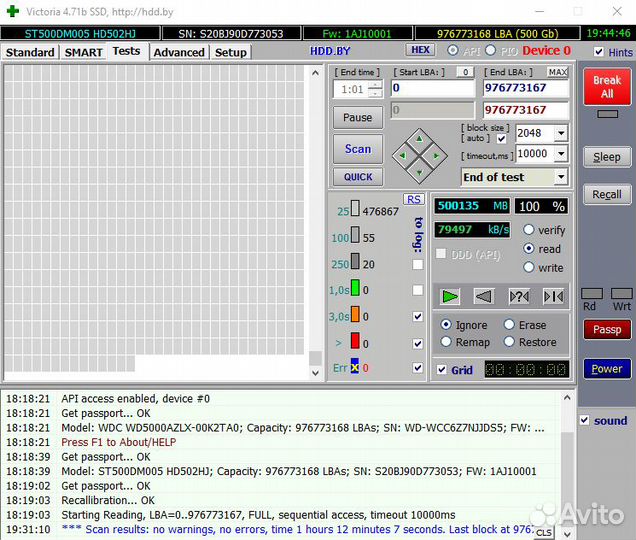Toggle the Grid checkbox
The height and width of the screenshot is (540, 636).
(x=442, y=370)
